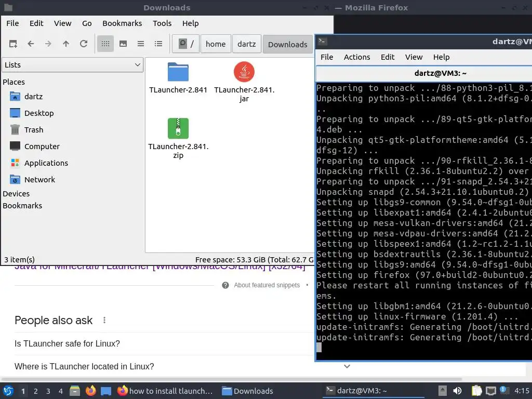Viewport: 532px width, 399px height.
Task: Open Go menu in file manager
Action: point(87,23)
